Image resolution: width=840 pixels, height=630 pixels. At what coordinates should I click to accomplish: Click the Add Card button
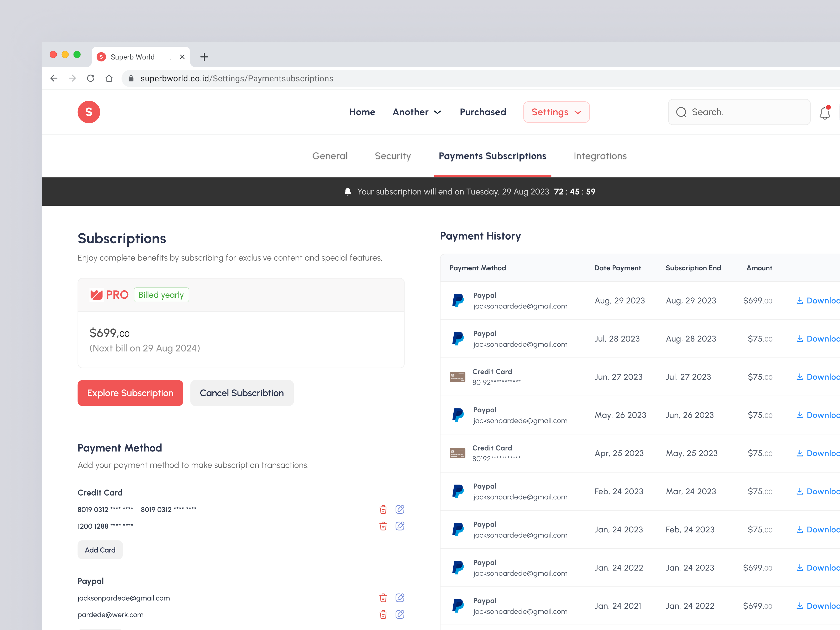(x=100, y=549)
